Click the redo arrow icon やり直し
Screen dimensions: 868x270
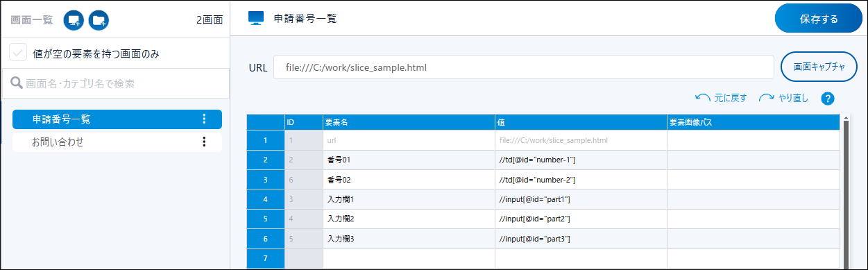tap(766, 98)
